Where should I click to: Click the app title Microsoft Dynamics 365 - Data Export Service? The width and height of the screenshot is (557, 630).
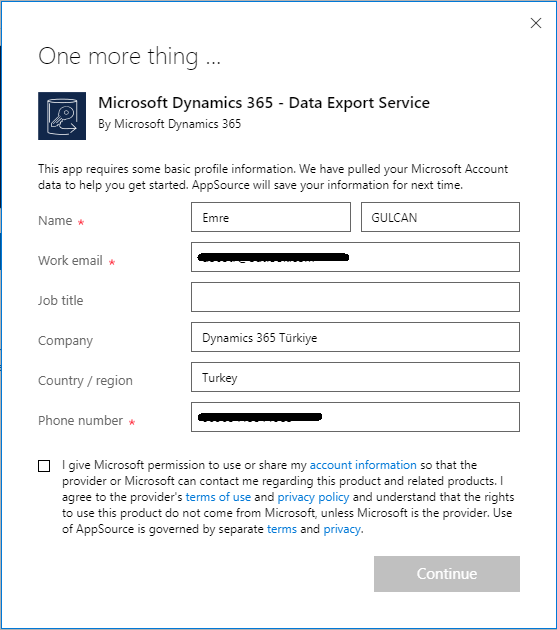[x=264, y=103]
